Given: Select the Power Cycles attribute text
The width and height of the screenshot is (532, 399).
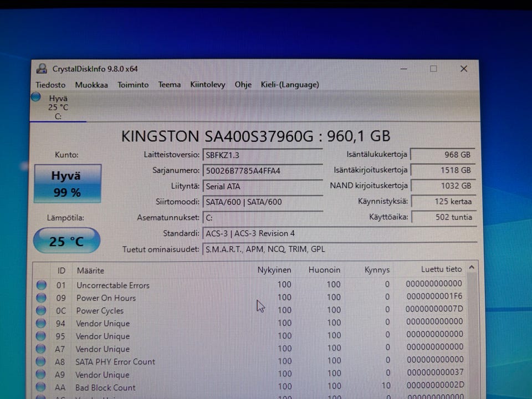Looking at the screenshot, I should [x=100, y=311].
